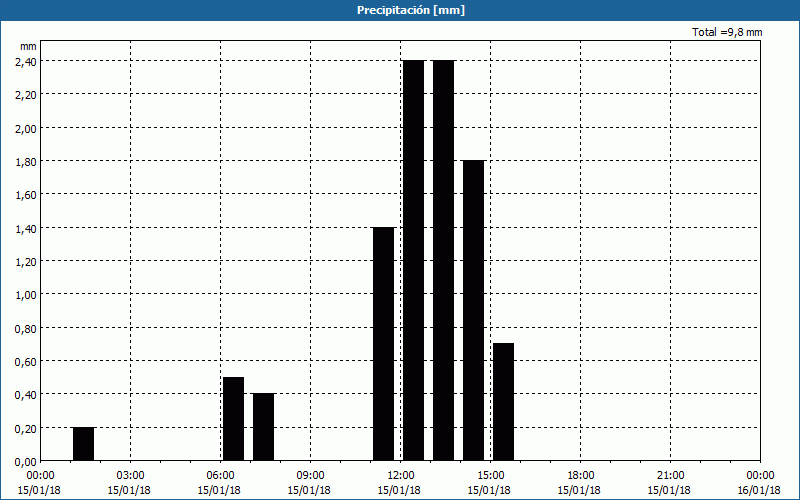Image resolution: width=800 pixels, height=500 pixels.
Task: Select the '15/01/18' date under 21:00
Action: click(669, 490)
